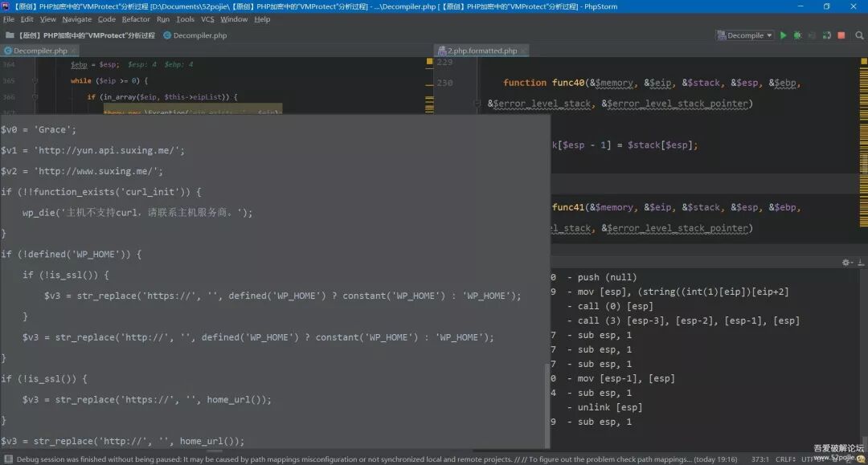This screenshot has width=868, height=465.
Task: Click the yun.api.suxing.me URL line
Action: [92, 150]
